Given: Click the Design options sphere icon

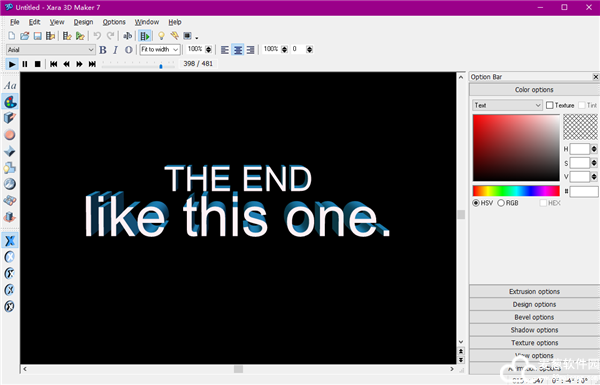Looking at the screenshot, I should pos(10,135).
